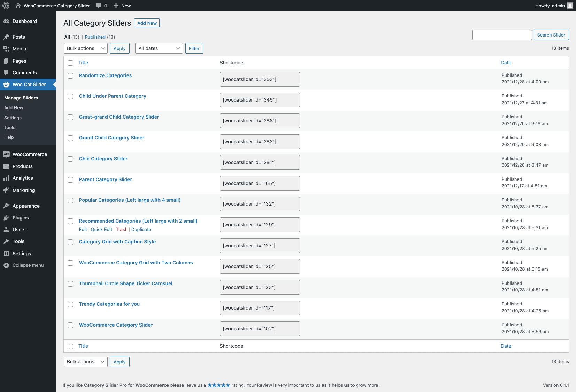The width and height of the screenshot is (576, 392).
Task: Open the comments bubble icon in admin bar
Action: pyautogui.click(x=99, y=6)
